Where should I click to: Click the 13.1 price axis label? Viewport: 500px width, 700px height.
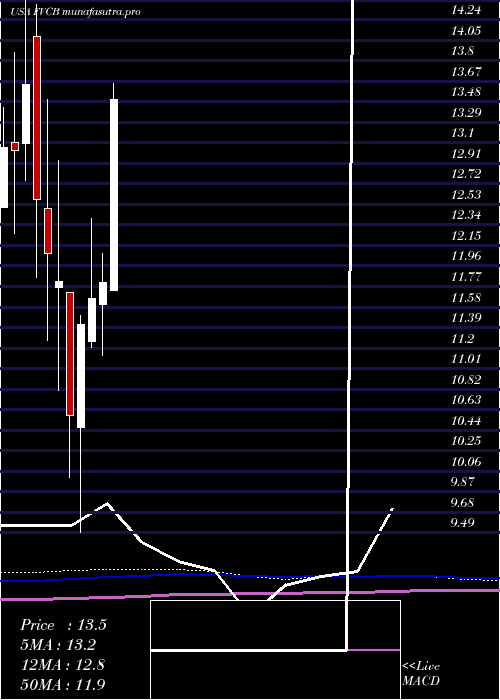click(x=462, y=133)
